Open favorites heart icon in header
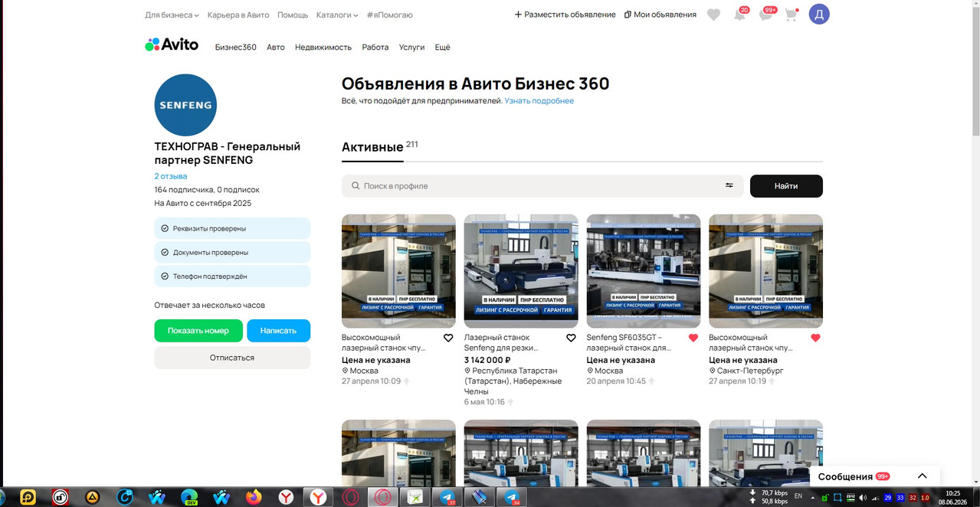The image size is (980, 507). (713, 15)
